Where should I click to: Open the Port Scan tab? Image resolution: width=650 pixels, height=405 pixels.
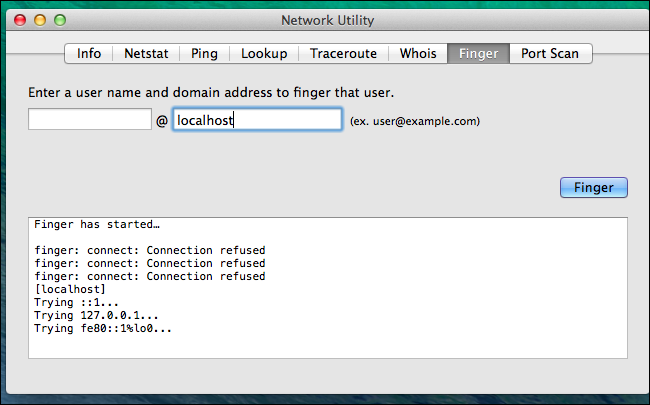[550, 54]
